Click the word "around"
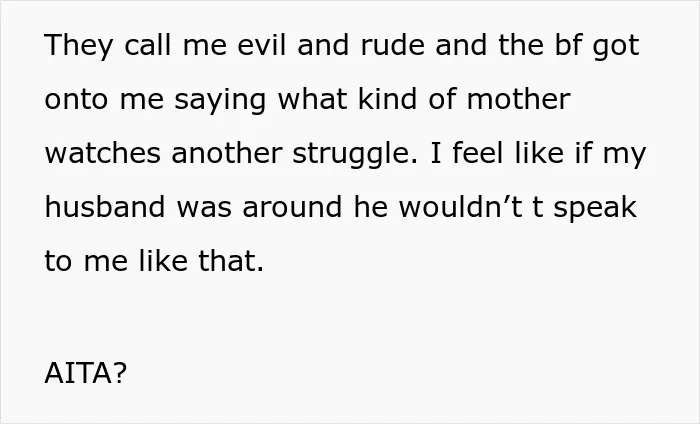700x424 pixels. (x=292, y=207)
